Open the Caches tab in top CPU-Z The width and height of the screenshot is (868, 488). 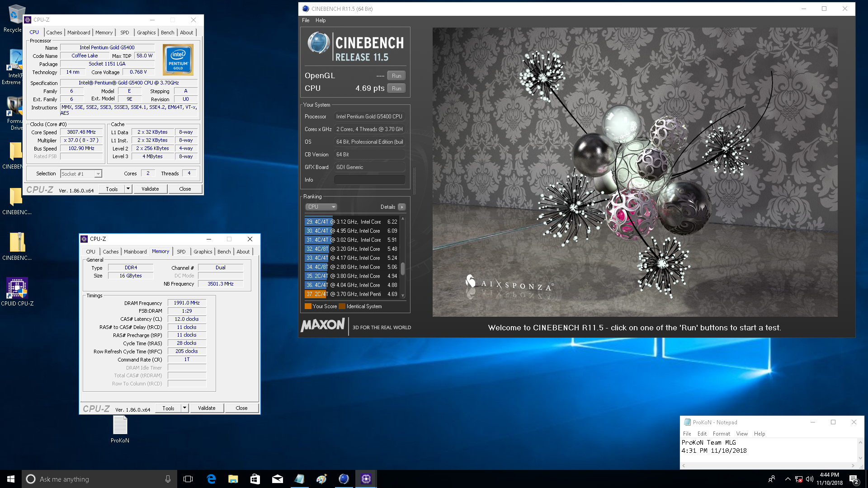[54, 33]
